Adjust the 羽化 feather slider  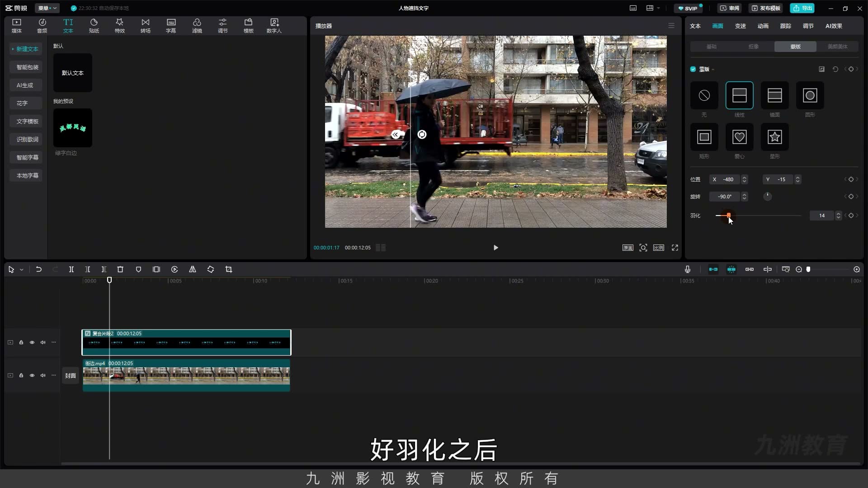[728, 216]
